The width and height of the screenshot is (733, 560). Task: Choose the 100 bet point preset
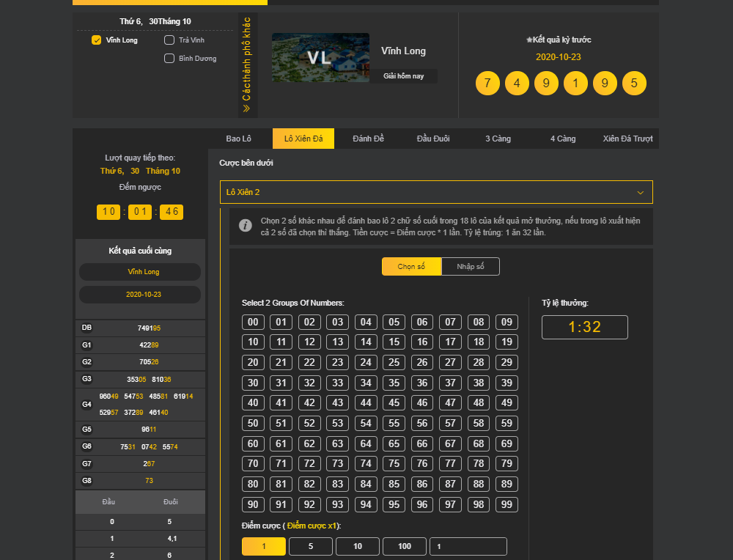405,546
